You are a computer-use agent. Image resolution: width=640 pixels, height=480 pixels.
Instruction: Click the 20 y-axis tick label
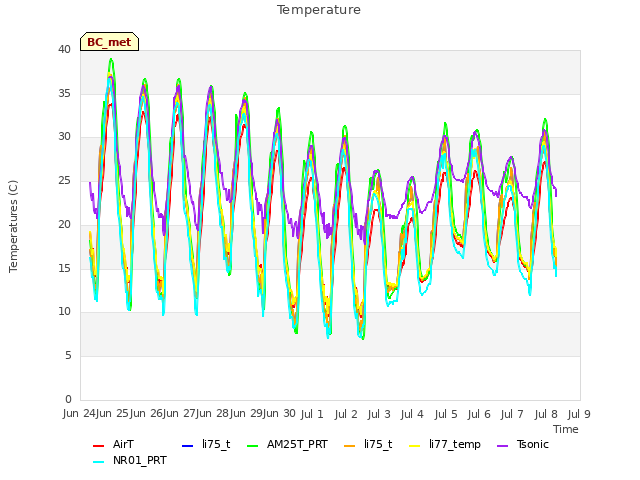pos(64,224)
